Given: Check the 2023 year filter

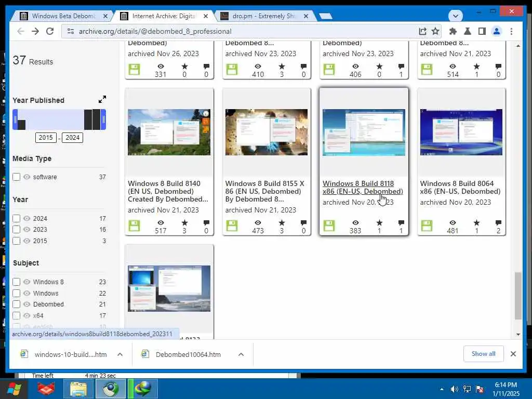Looking at the screenshot, I should coord(16,229).
